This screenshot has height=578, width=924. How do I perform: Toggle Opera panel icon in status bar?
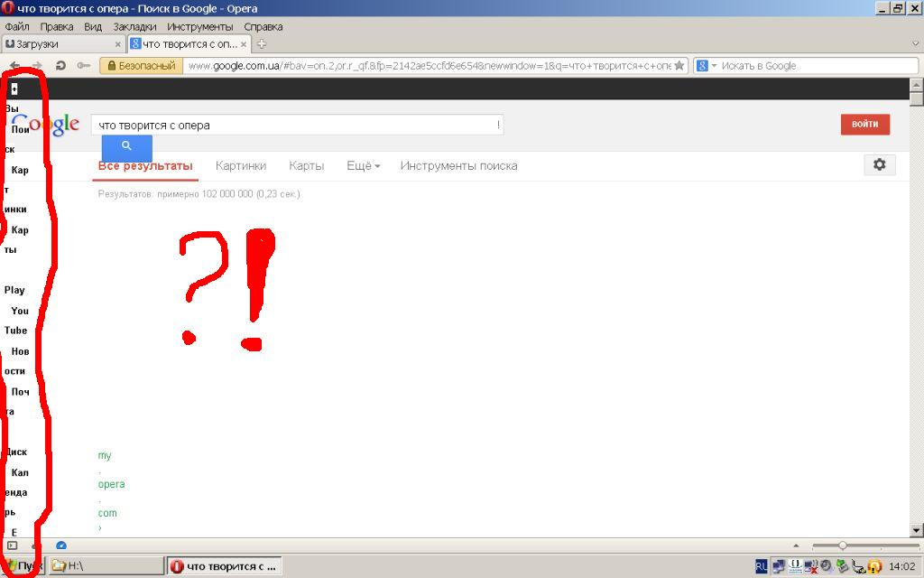12,545
